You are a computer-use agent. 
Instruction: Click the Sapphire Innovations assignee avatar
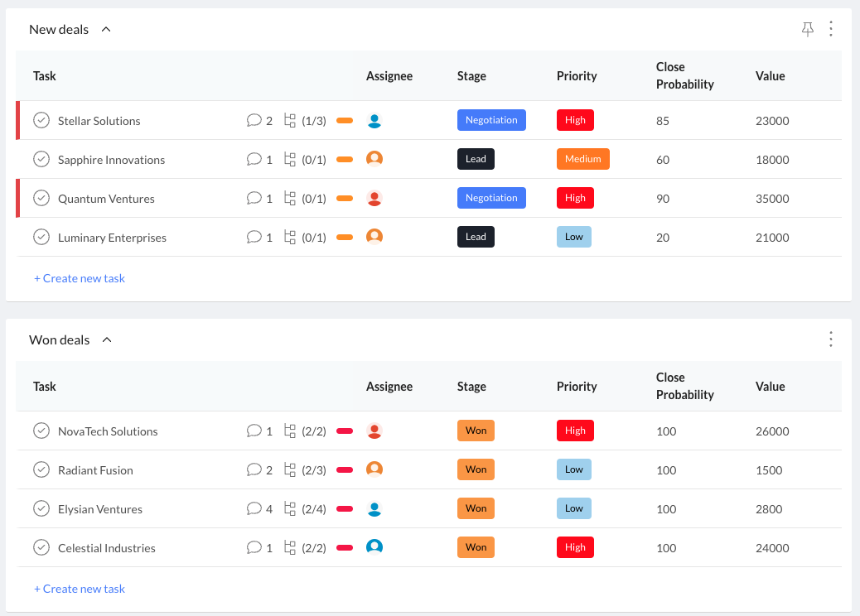374,159
